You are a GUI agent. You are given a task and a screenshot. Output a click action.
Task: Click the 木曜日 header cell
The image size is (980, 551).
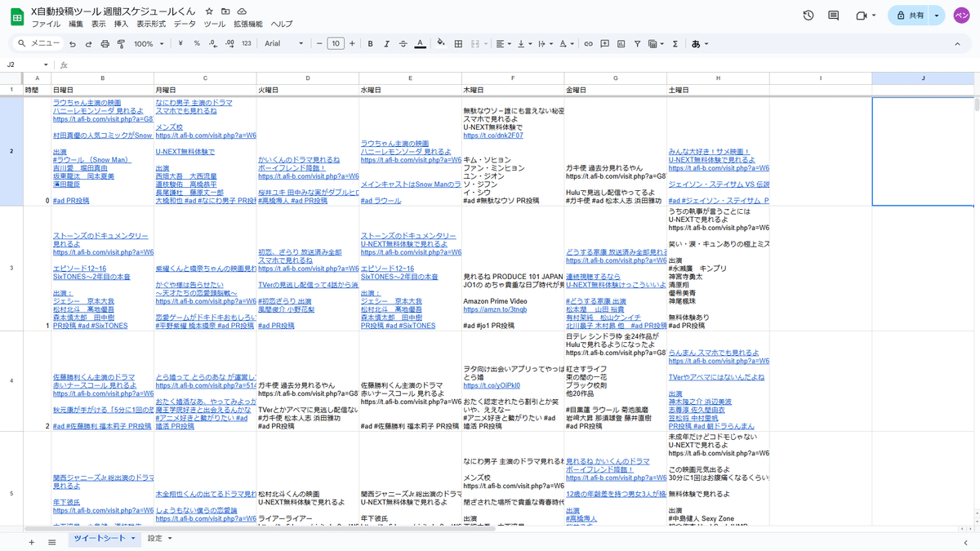coord(512,90)
